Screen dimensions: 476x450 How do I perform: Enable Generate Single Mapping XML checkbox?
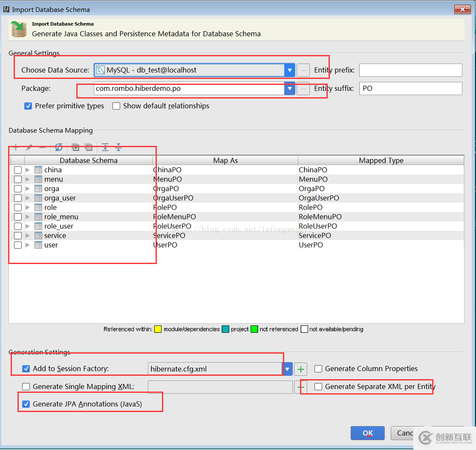(x=26, y=386)
